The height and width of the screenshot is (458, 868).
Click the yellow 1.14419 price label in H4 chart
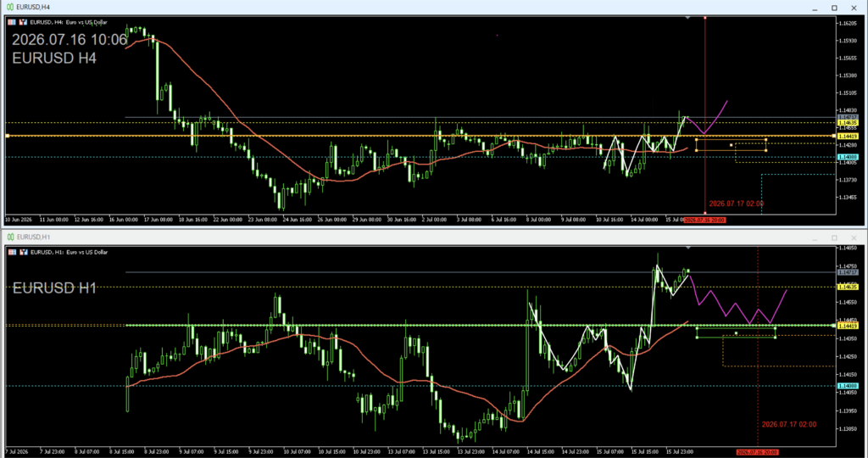point(848,136)
